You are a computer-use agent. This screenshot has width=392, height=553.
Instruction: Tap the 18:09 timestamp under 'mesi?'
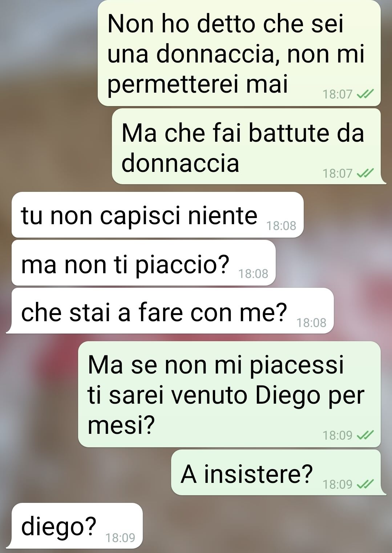coord(338,435)
